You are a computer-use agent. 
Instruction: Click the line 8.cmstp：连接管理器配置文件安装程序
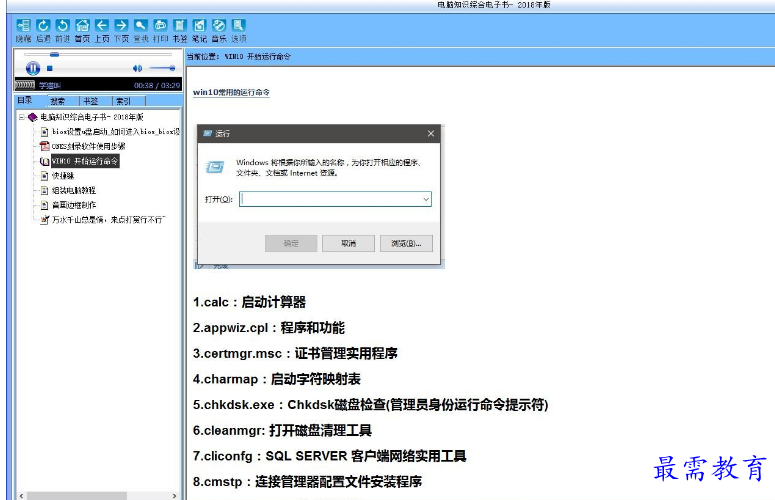tap(307, 482)
